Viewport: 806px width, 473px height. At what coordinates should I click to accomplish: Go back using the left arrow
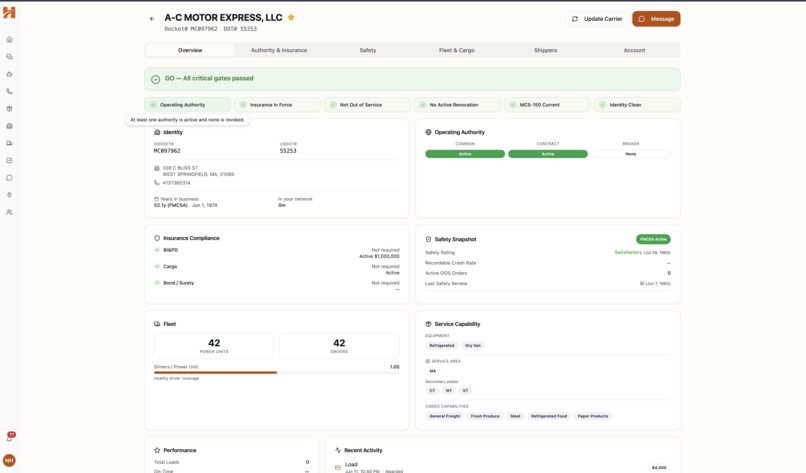tap(152, 19)
